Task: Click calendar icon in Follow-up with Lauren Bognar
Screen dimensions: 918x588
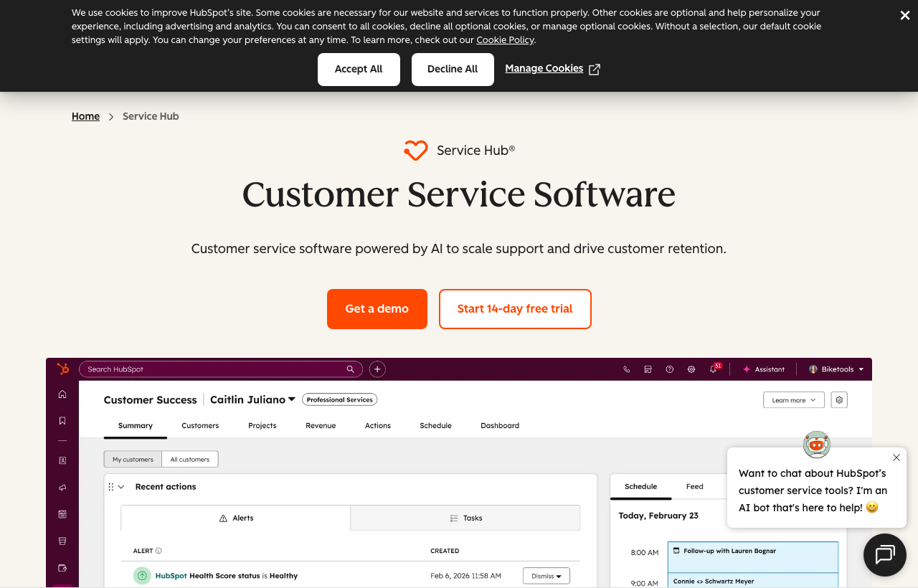Action: point(676,551)
